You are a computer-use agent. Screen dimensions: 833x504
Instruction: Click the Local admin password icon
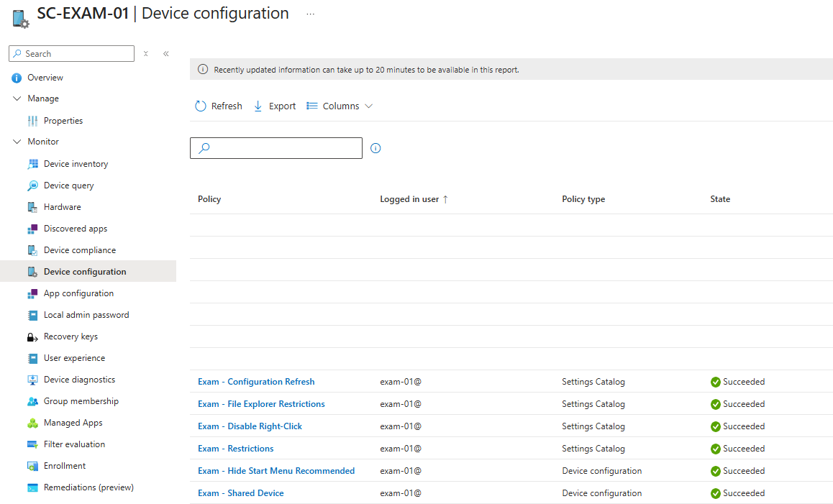(32, 316)
